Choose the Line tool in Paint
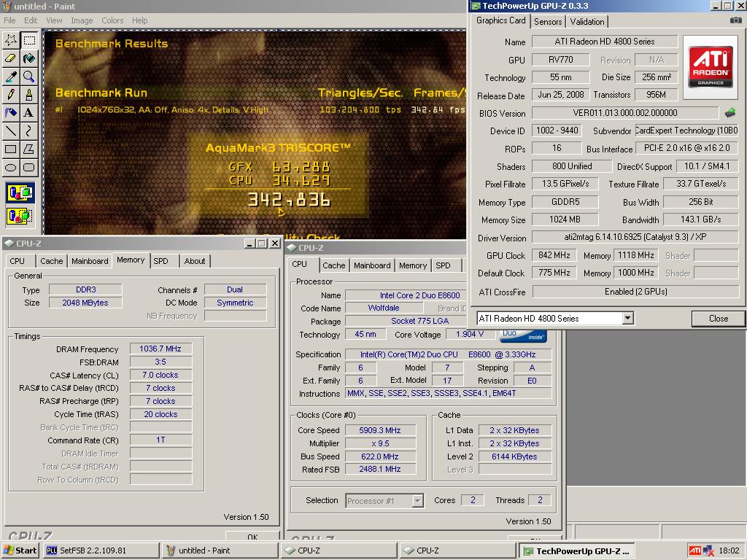The width and height of the screenshot is (747, 560). (x=11, y=131)
